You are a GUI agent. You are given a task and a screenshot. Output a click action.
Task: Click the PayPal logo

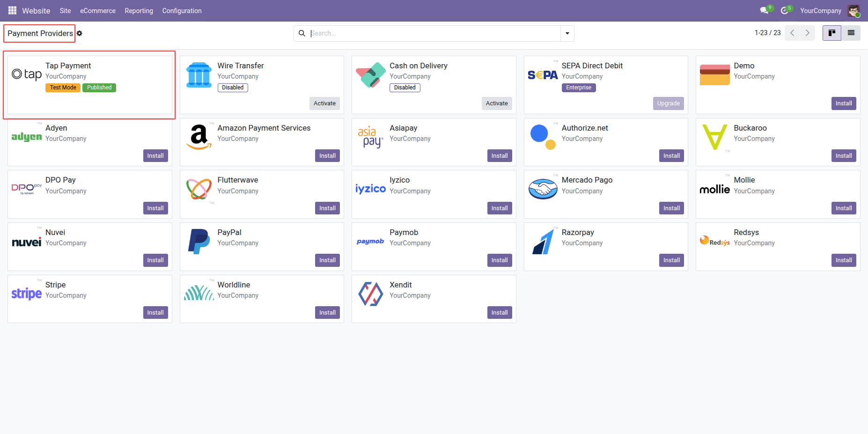tap(199, 241)
